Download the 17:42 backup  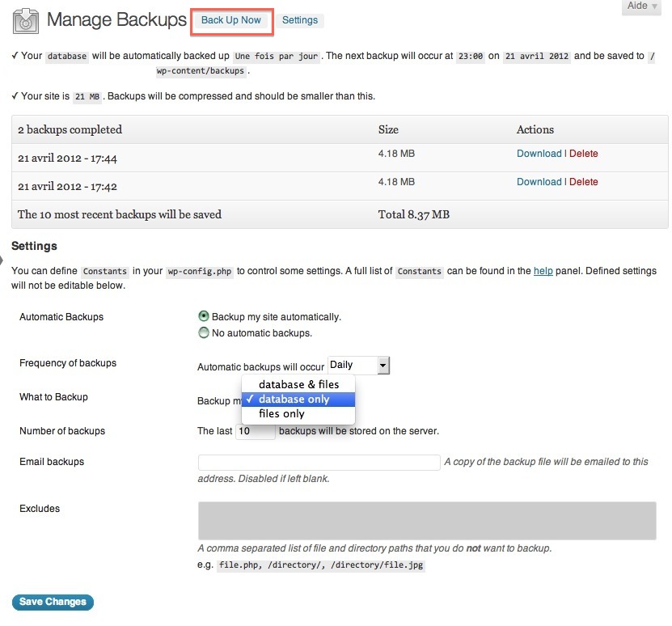coord(539,182)
